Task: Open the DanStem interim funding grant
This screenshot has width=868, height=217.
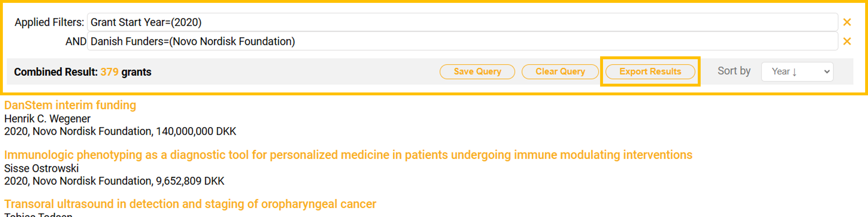Action: tap(70, 105)
